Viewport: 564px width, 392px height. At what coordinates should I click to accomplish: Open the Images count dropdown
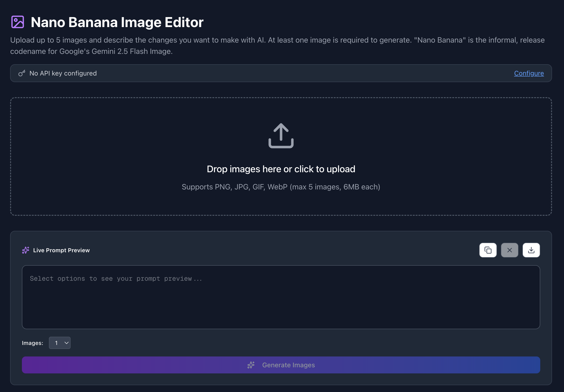tap(59, 343)
